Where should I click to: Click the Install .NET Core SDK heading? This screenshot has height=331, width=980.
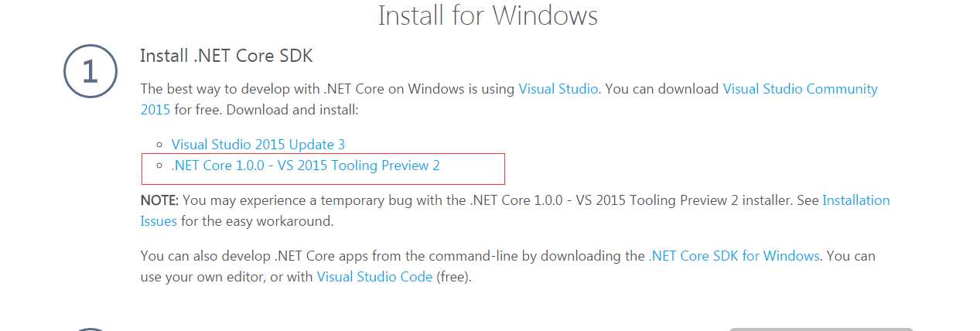click(226, 56)
